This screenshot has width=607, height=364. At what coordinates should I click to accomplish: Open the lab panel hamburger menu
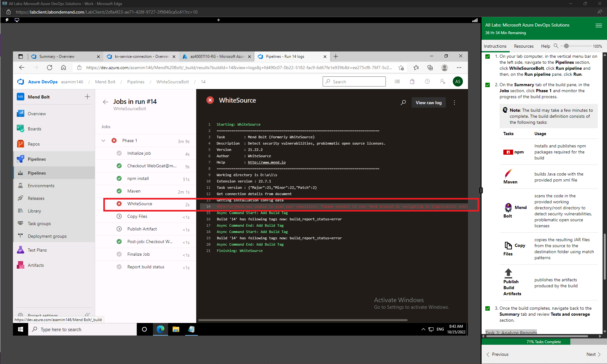coord(599,26)
